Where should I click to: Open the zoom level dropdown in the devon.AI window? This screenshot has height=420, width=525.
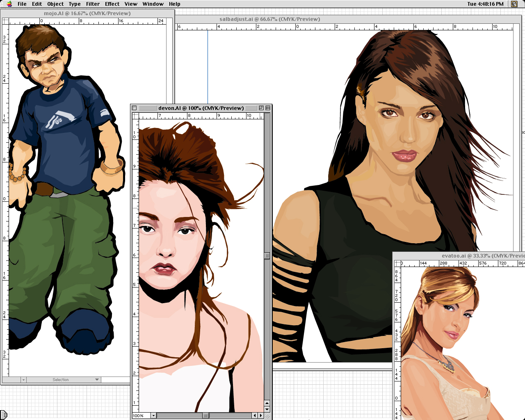point(153,415)
